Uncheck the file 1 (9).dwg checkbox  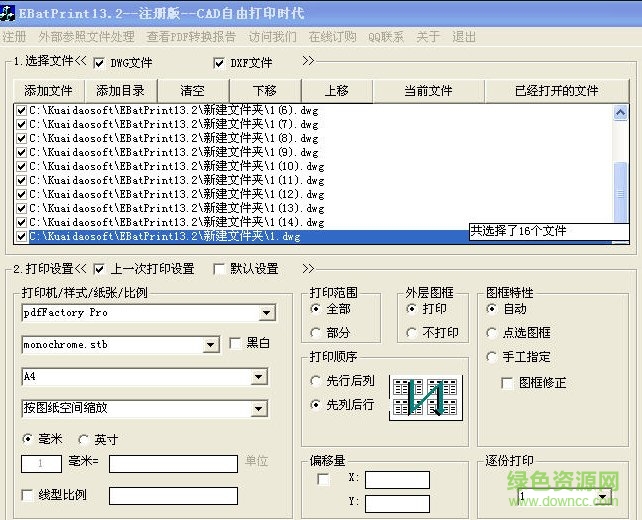pyautogui.click(x=21, y=152)
